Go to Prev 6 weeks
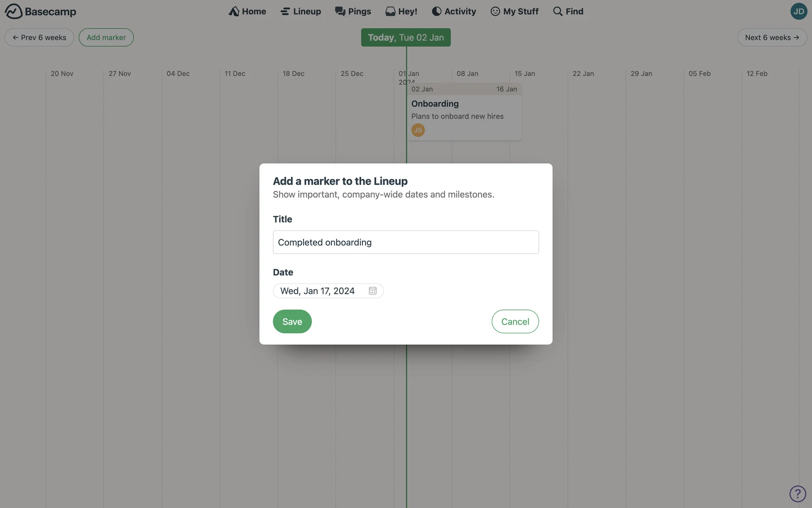 coord(39,37)
